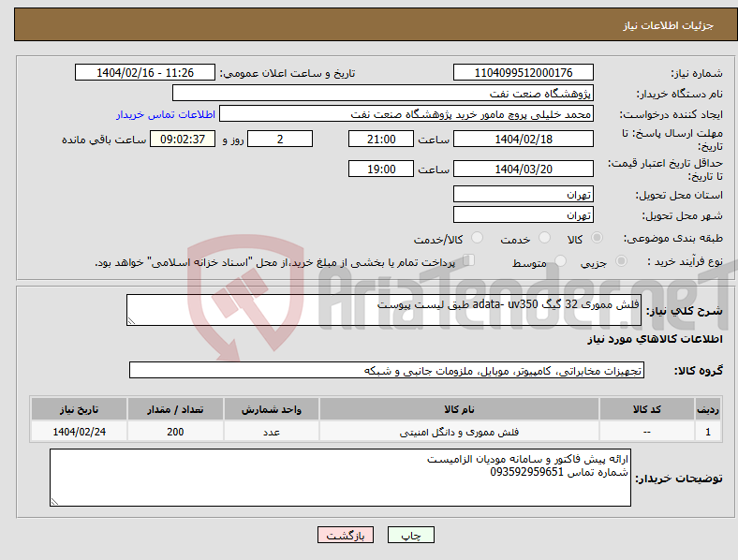Click the delivery province field تهران
This screenshot has height=560, width=738.
(x=523, y=194)
